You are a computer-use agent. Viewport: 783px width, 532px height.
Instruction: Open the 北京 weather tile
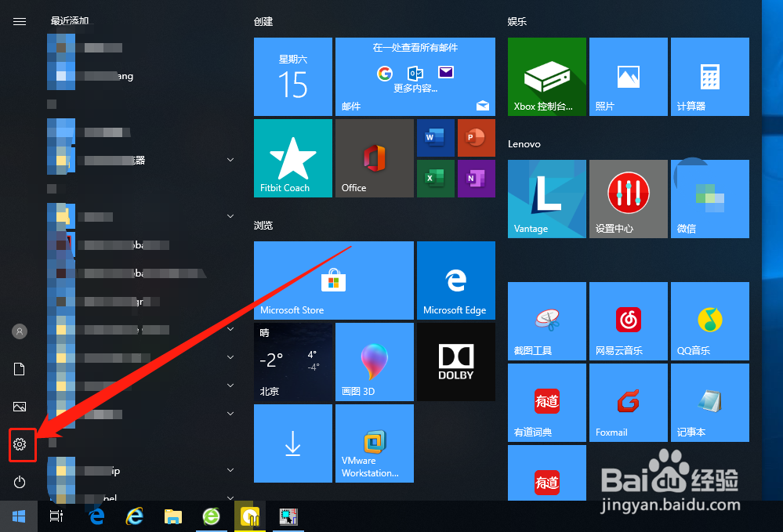tap(292, 362)
